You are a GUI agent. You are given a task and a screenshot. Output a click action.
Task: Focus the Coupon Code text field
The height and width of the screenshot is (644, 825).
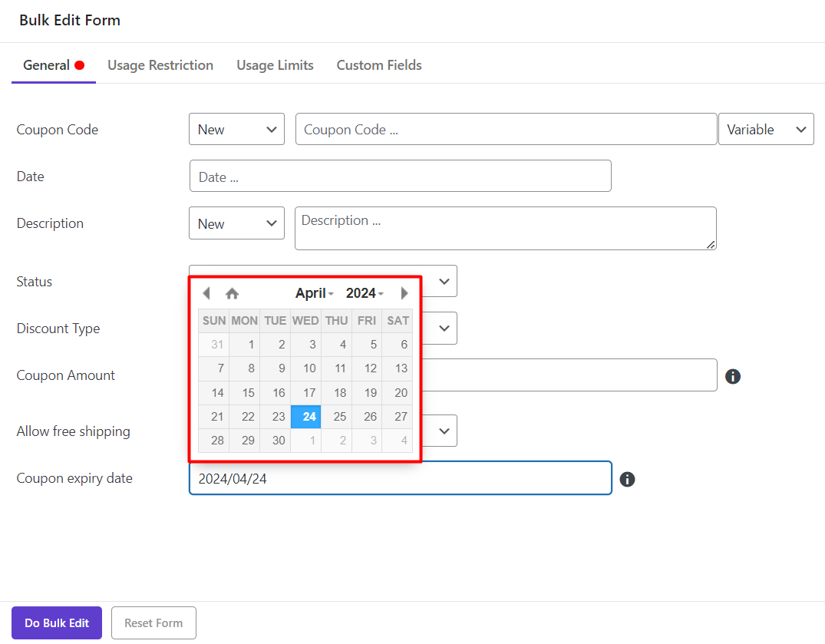coord(506,130)
